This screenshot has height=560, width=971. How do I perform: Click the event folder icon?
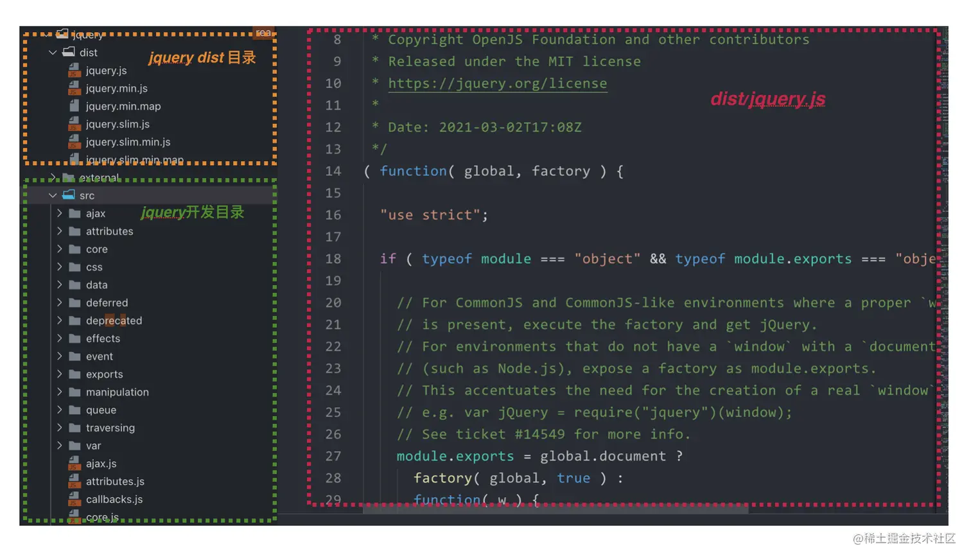(74, 356)
